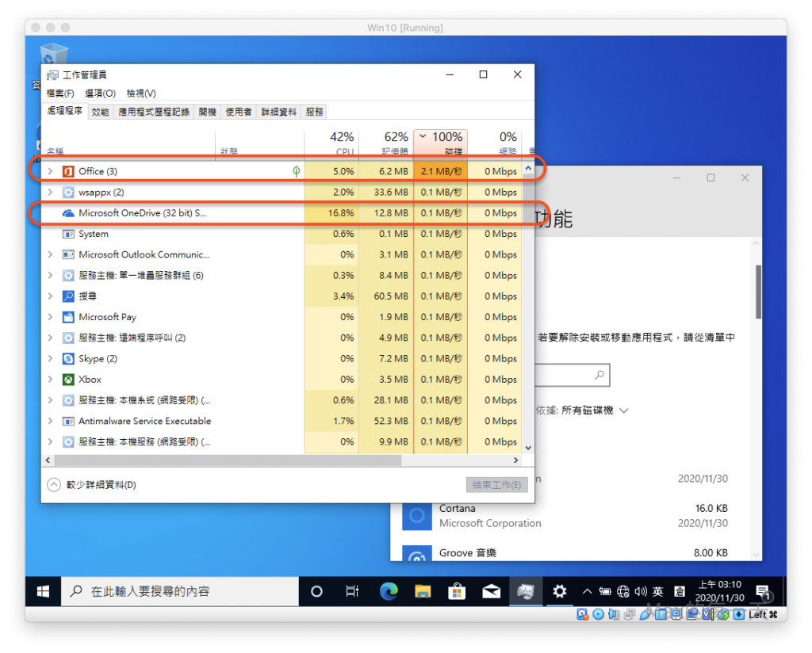Click the Windows taskbar search box
812x653 pixels.
[181, 591]
